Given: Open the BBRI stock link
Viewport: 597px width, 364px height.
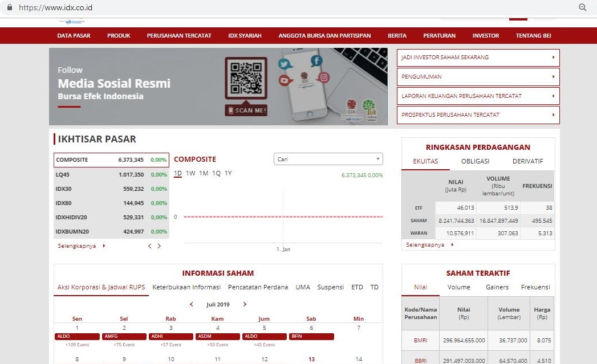Looking at the screenshot, I should (421, 361).
